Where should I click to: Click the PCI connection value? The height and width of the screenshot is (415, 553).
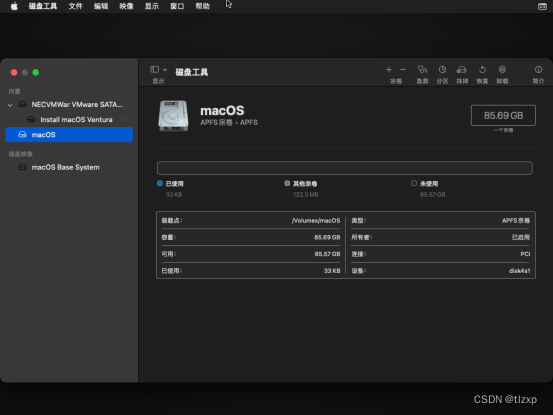(x=525, y=254)
